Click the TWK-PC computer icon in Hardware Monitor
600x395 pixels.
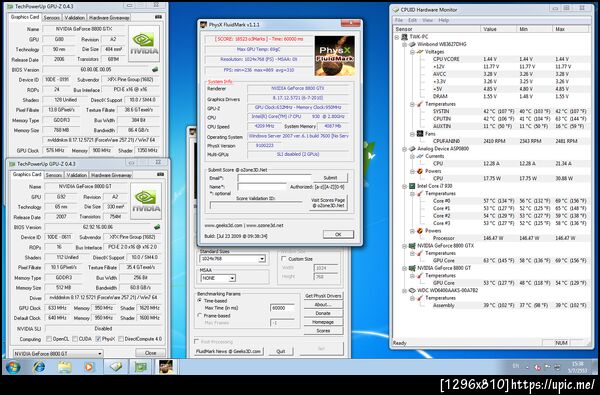point(404,37)
